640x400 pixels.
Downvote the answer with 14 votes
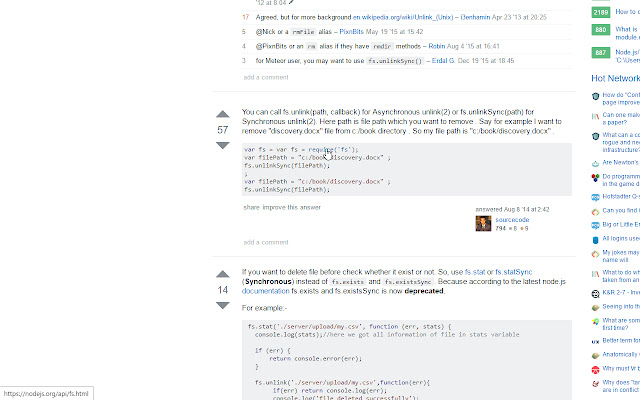point(223,306)
